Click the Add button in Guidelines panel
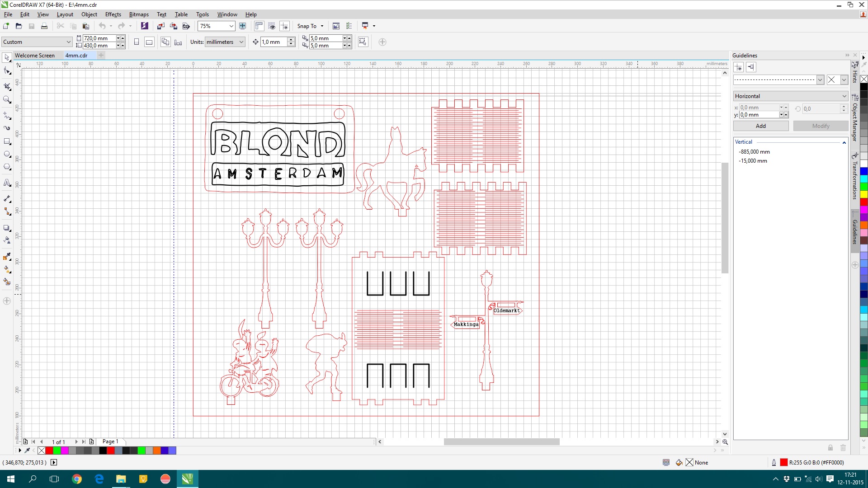868x488 pixels. tap(761, 125)
